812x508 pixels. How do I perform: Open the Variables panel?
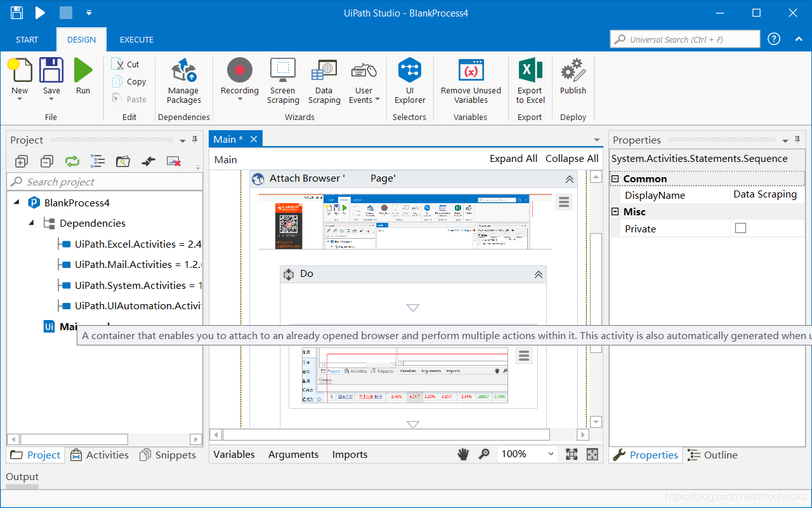click(234, 454)
